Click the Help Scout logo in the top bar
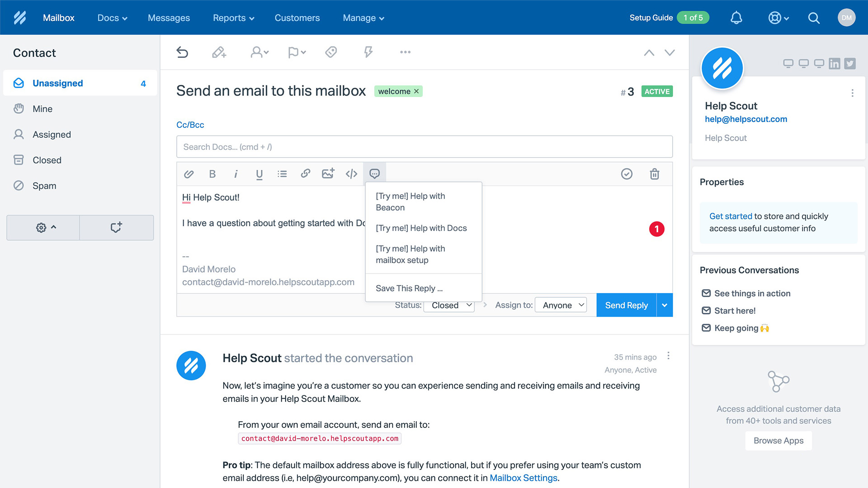Image resolution: width=868 pixels, height=488 pixels. pos(20,18)
